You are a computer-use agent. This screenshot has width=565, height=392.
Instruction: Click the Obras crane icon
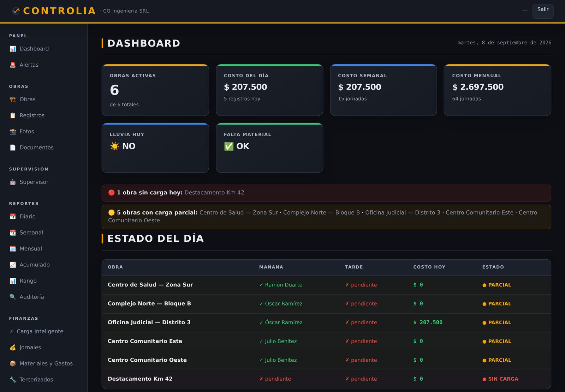tap(13, 99)
